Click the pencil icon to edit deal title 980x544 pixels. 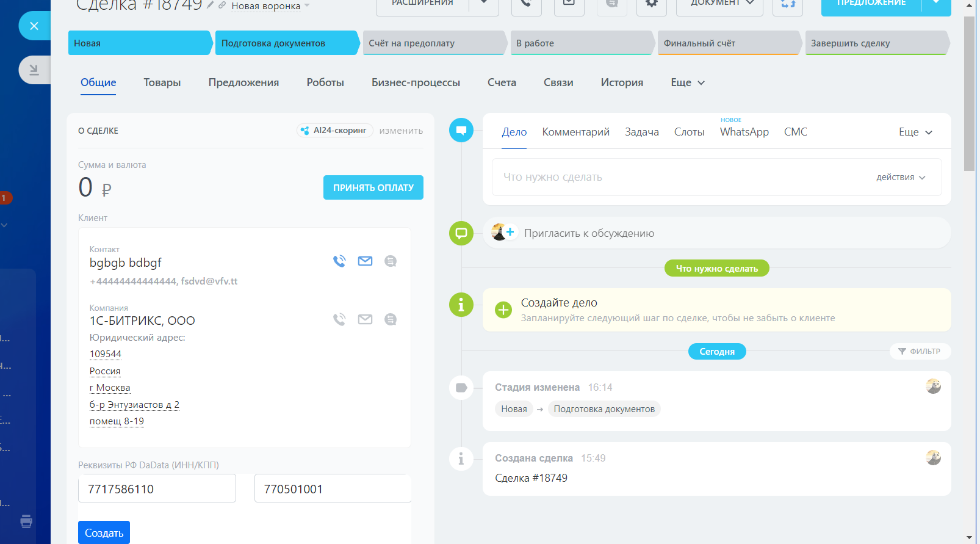point(211,5)
